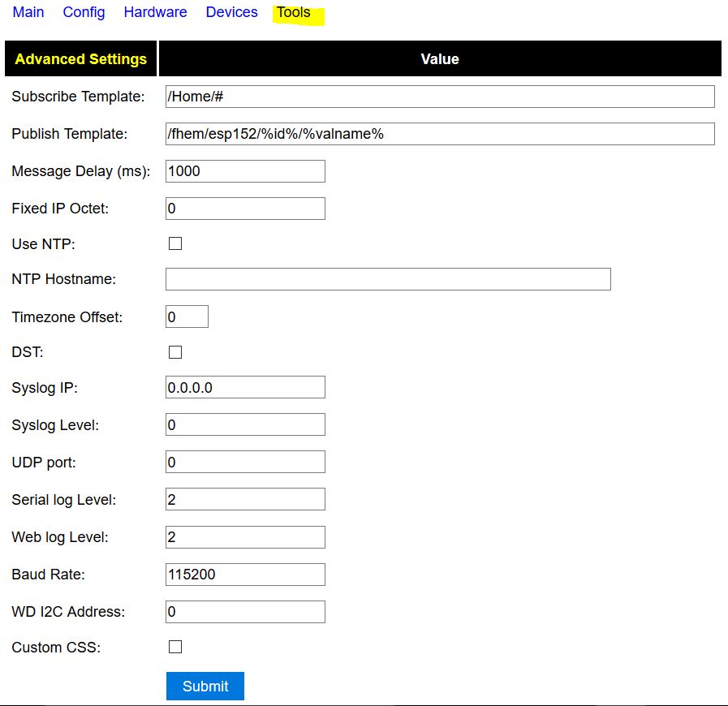Focus the Timezone Offset field
This screenshot has height=706, width=728.
pyautogui.click(x=187, y=316)
